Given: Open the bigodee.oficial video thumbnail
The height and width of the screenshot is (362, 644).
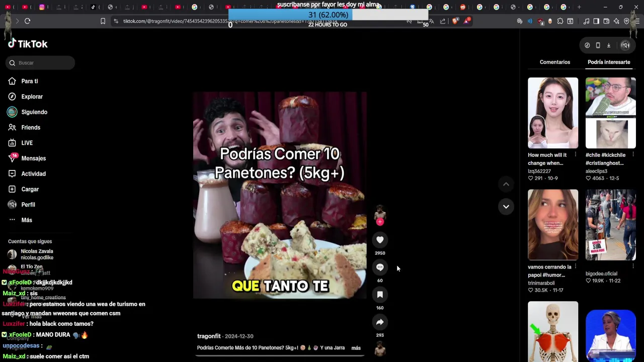Looking at the screenshot, I should coord(610,225).
